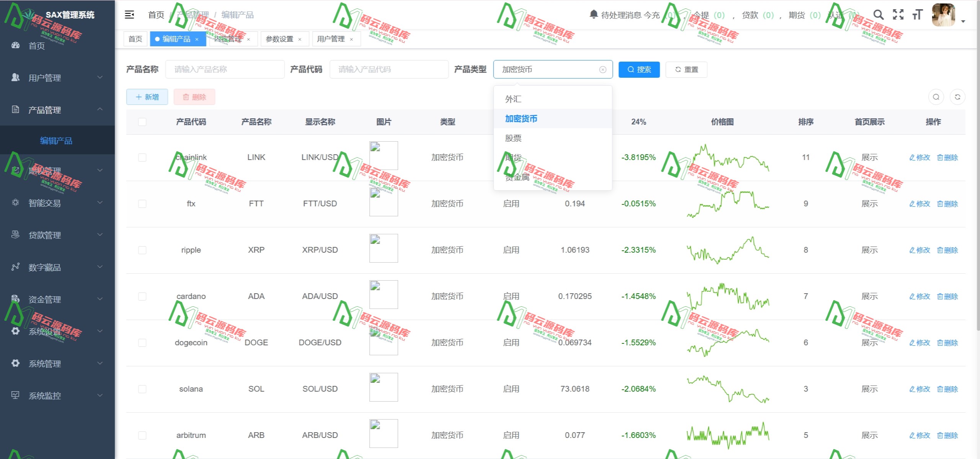Click the 产品管理 sidebar document icon
This screenshot has width=980, height=459.
(15, 110)
